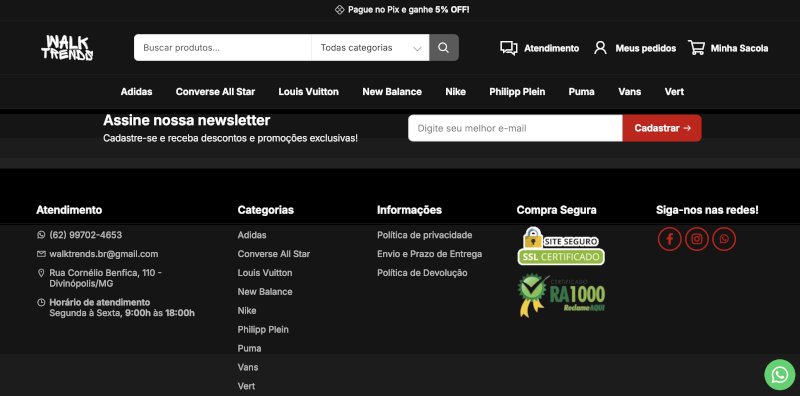The height and width of the screenshot is (396, 800).
Task: Click the Assine nossa newsletter heading
Action: tap(187, 121)
